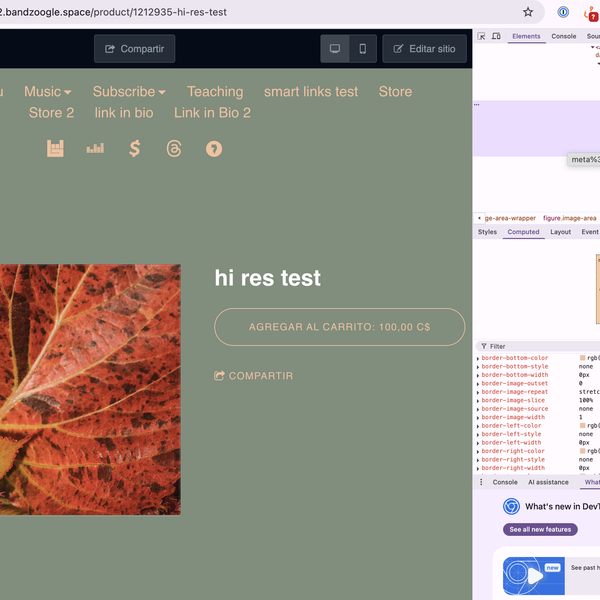Play the What's new video thumbnail
600x600 pixels.
click(533, 576)
